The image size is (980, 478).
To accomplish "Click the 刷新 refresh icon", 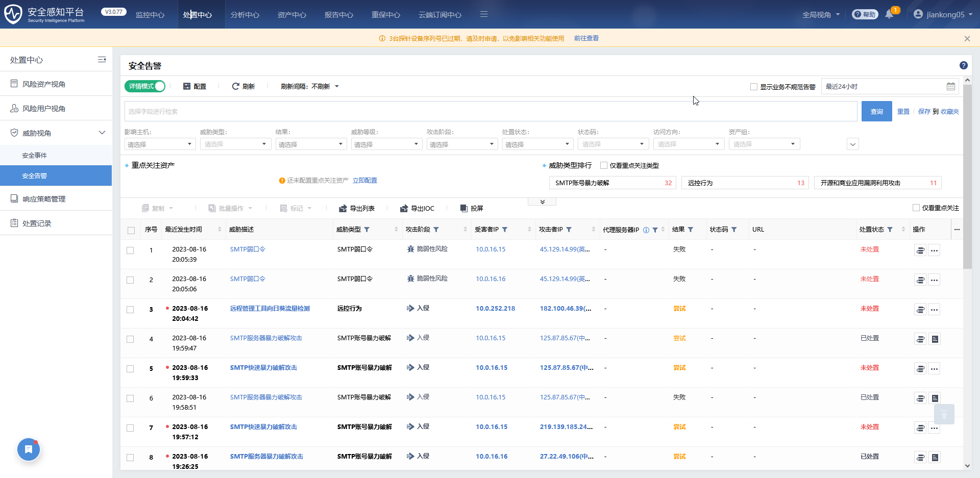I will [235, 86].
